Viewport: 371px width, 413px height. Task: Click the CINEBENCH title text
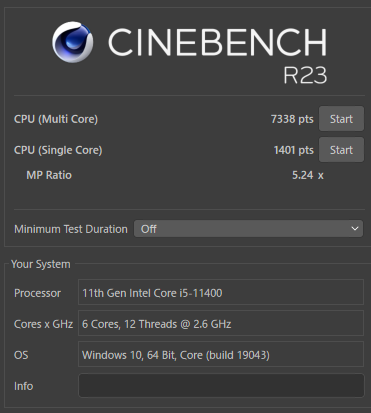217,42
